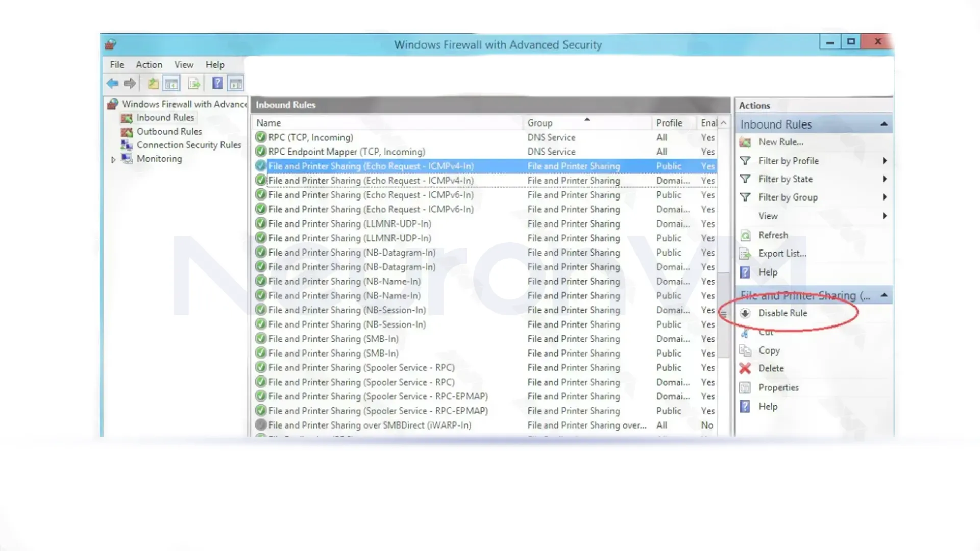Click the up one level folder icon
Viewport: 980px width, 551px height.
pos(153,83)
